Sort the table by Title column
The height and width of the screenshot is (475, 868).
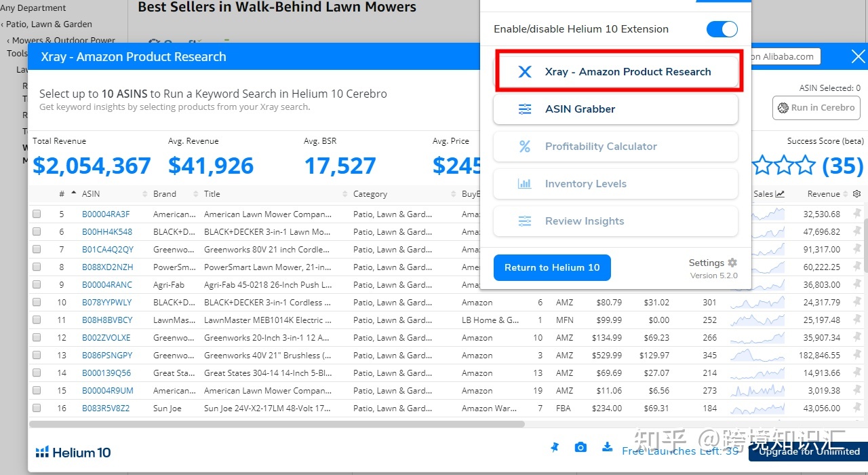pos(212,194)
